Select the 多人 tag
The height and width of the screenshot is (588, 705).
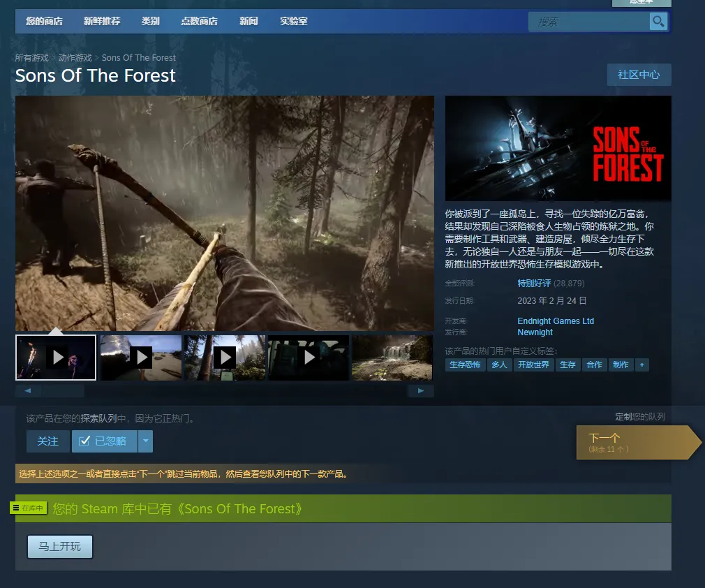[500, 365]
